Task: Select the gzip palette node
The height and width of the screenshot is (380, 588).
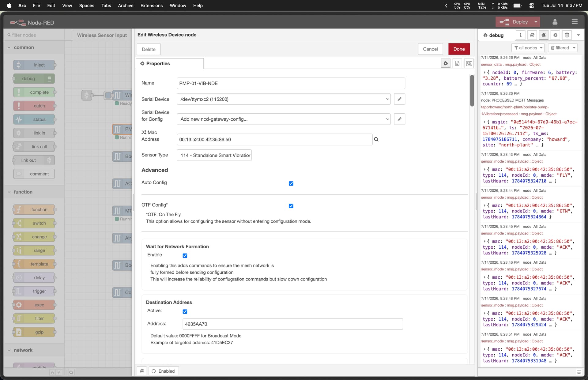Action: [34, 332]
